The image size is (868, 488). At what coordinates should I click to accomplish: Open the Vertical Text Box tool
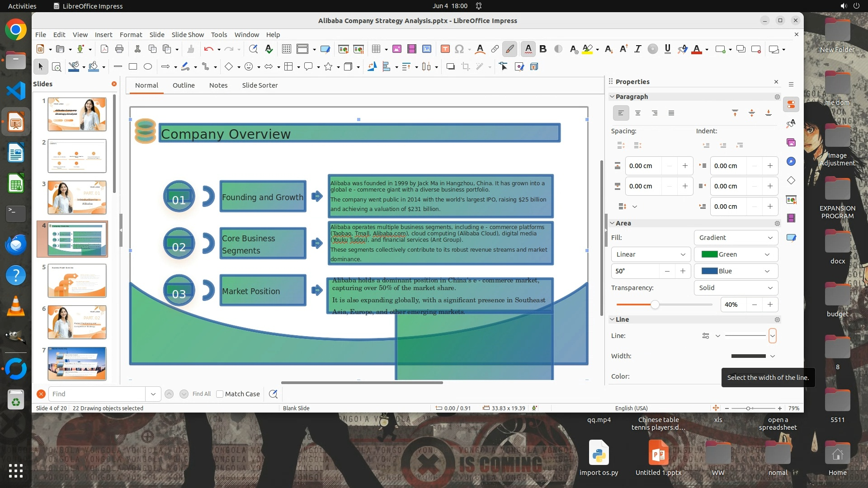(445, 49)
